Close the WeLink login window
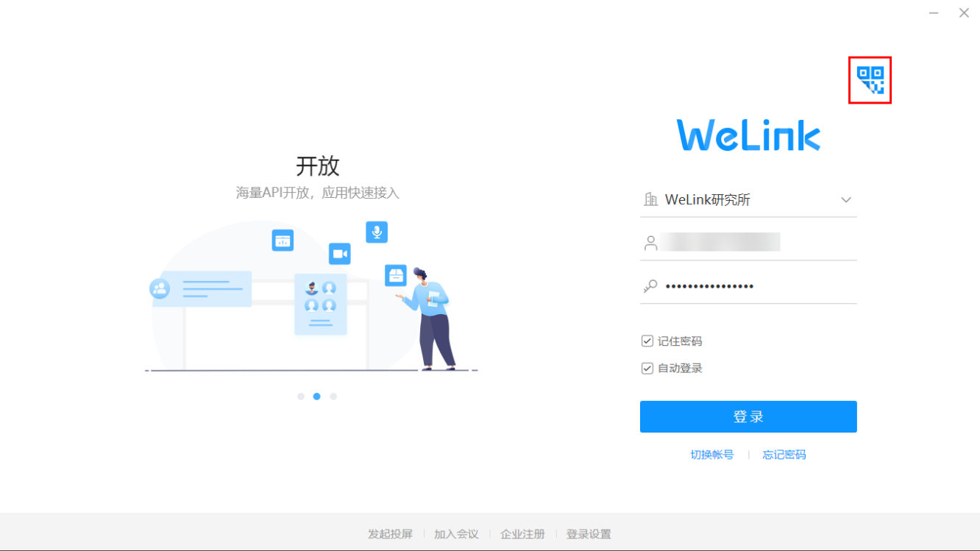 click(964, 13)
